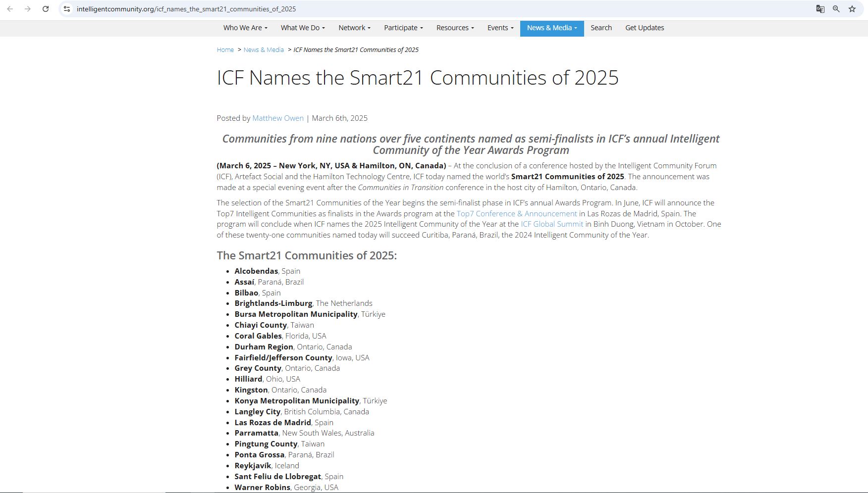The height and width of the screenshot is (493, 868).
Task: Open the Events dropdown
Action: coord(500,28)
